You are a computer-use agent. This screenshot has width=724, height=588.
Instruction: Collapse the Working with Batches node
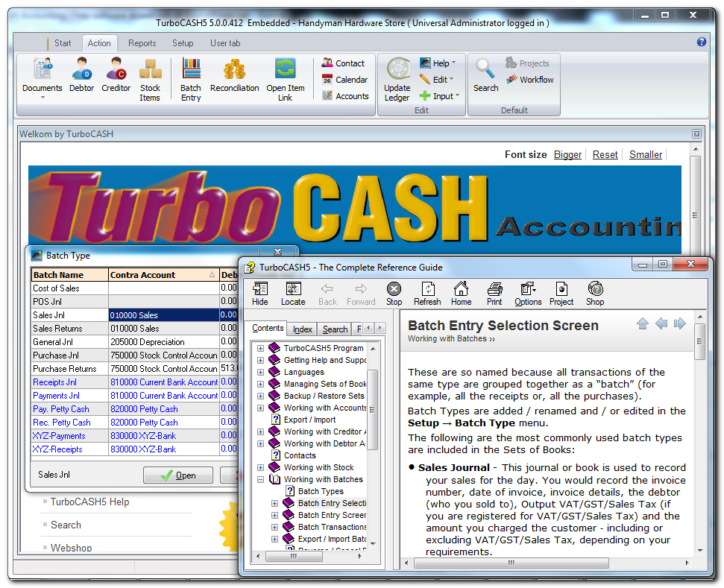pos(260,479)
